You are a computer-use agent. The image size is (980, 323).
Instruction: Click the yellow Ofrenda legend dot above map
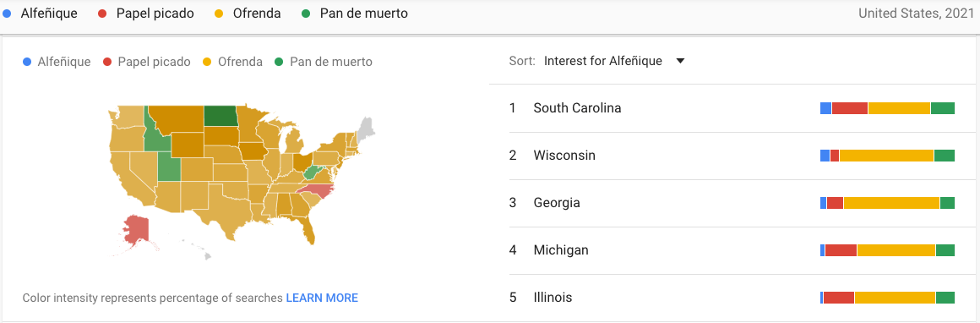click(207, 62)
